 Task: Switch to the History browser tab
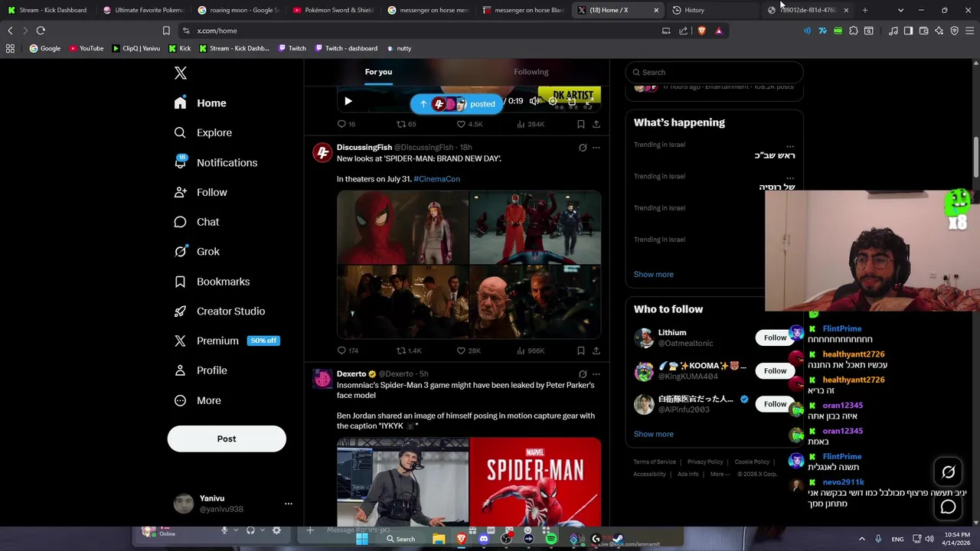tap(712, 10)
